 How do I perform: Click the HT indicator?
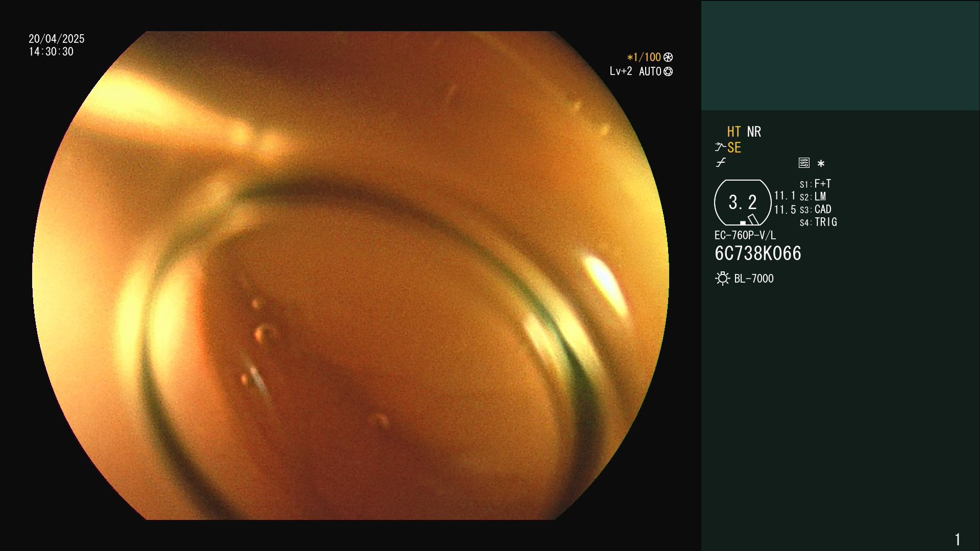click(x=734, y=132)
